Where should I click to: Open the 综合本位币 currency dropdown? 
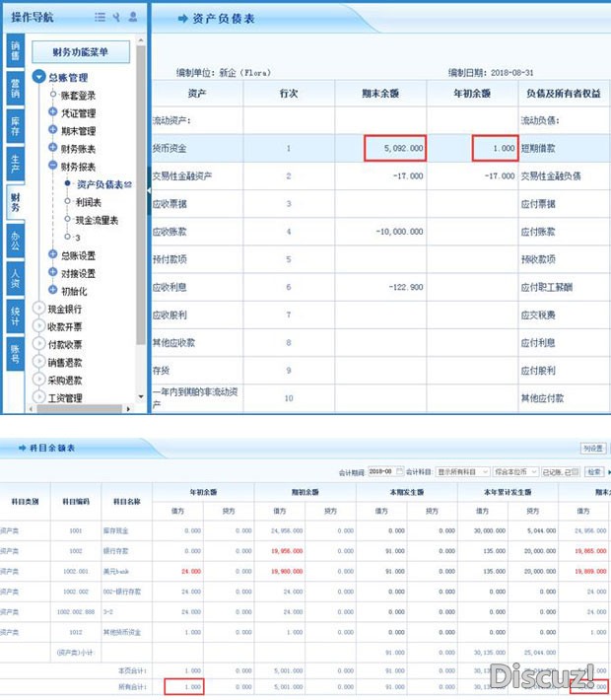[515, 471]
